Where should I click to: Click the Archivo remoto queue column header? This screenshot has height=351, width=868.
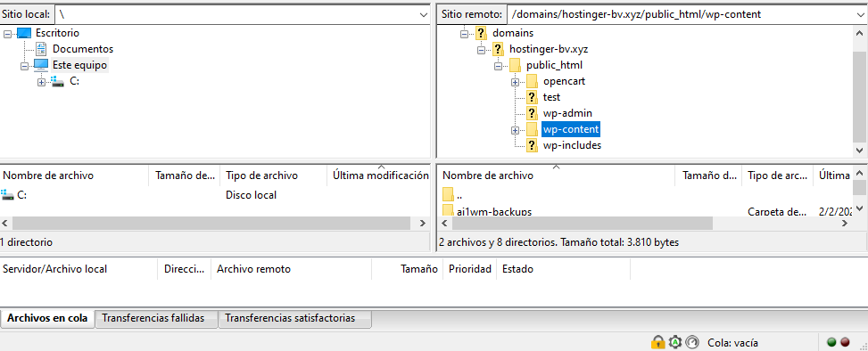pyautogui.click(x=291, y=269)
